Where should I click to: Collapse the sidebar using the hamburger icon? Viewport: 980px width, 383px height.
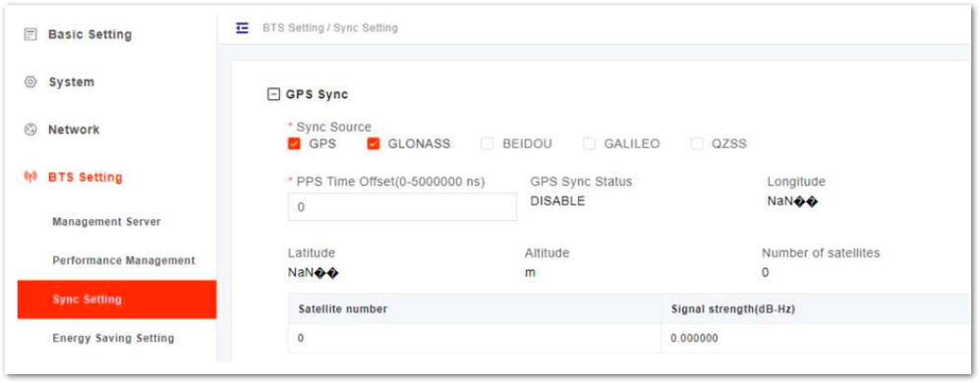click(x=242, y=28)
